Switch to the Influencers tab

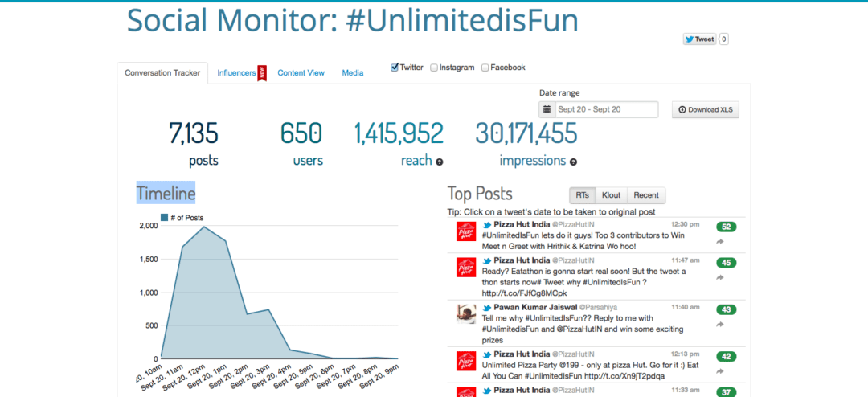(x=236, y=72)
